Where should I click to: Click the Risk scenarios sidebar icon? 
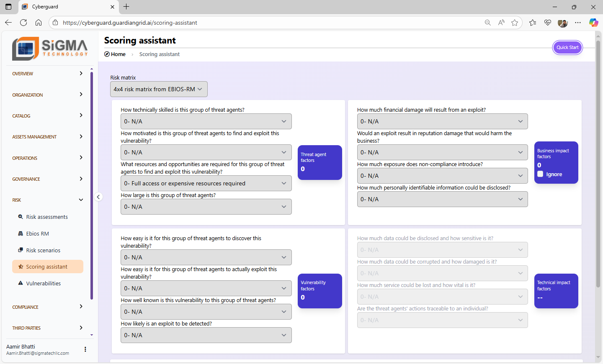pyautogui.click(x=21, y=250)
